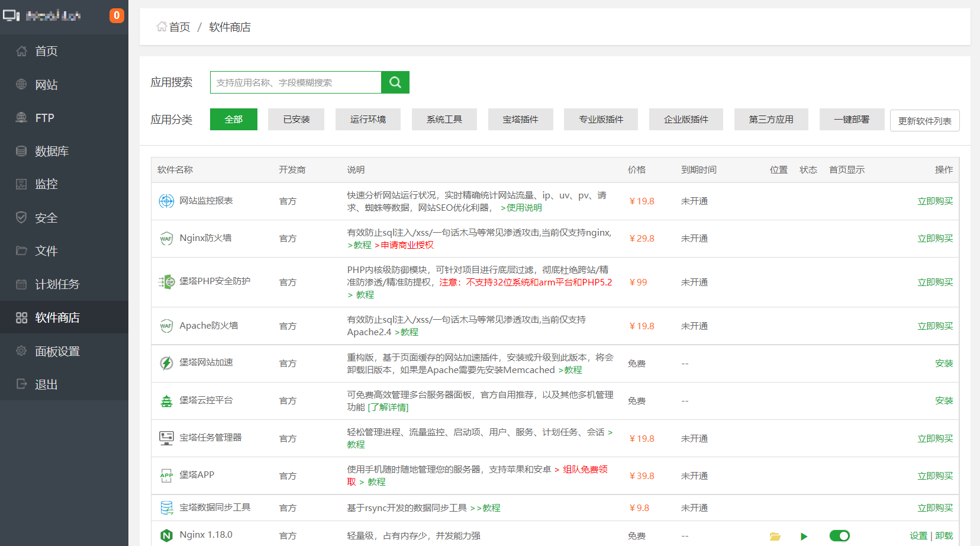
Task: Click the panel monitor logo icon
Action: pyautogui.click(x=11, y=15)
